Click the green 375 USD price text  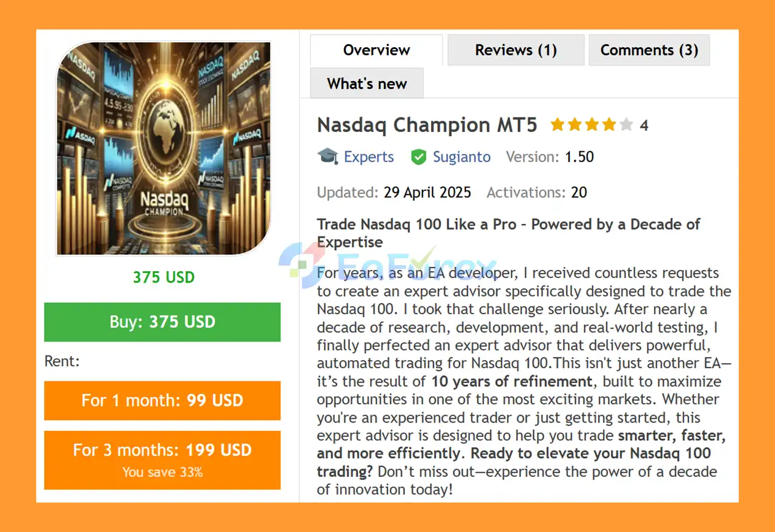click(x=163, y=277)
